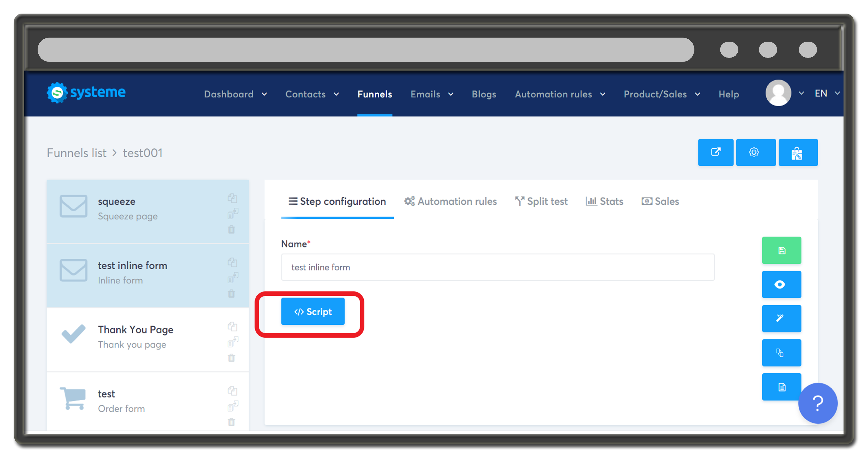The width and height of the screenshot is (868, 456).
Task: Switch to the Split test tab
Action: click(541, 201)
